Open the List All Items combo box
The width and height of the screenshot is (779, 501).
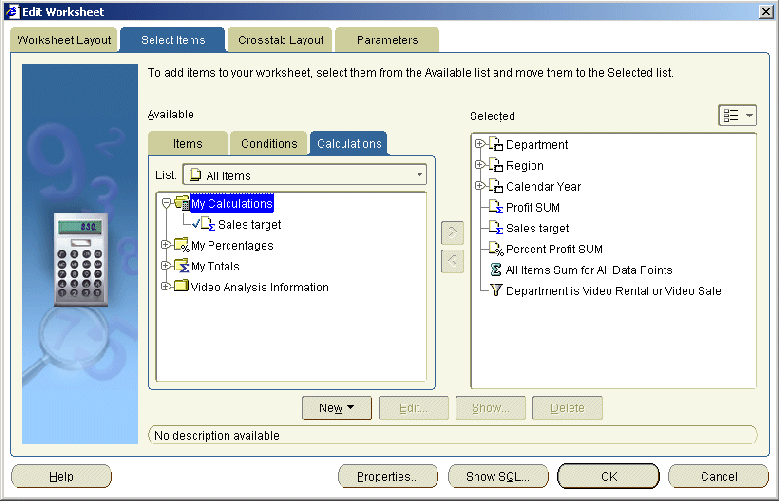(x=305, y=175)
